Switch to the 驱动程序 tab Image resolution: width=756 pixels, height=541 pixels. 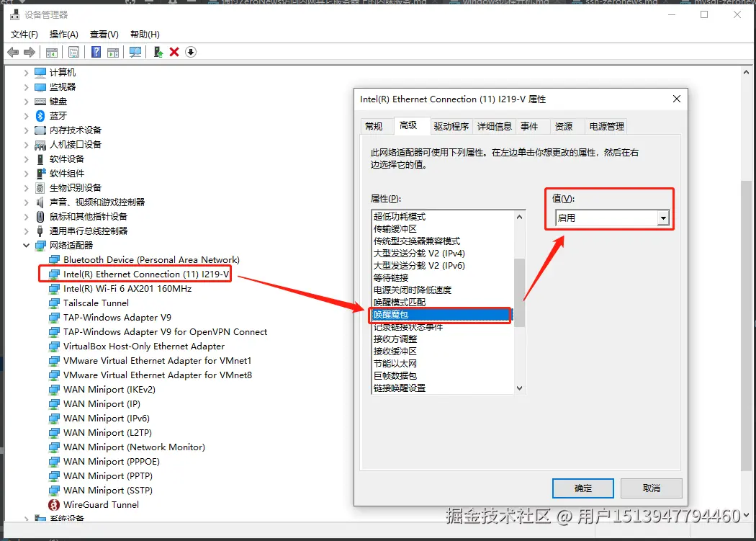click(451, 127)
